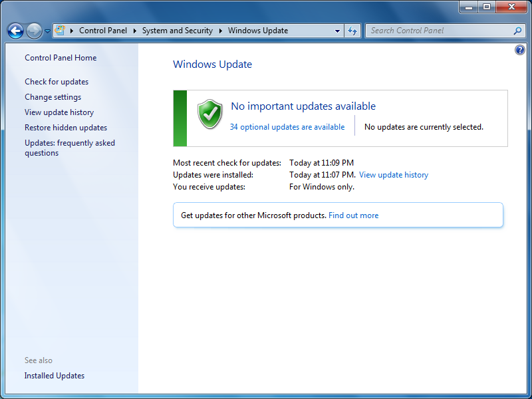Click the green shield checkmark icon

(x=210, y=114)
